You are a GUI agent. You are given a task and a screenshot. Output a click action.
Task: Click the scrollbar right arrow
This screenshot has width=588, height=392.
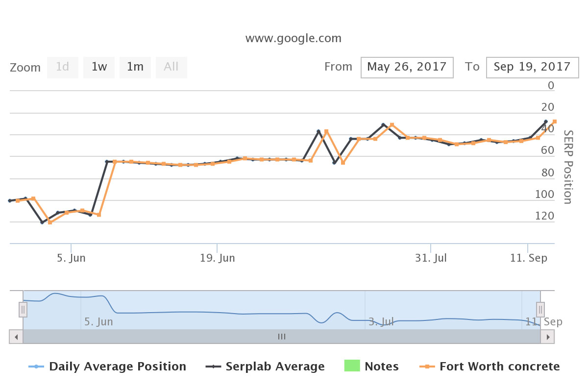pyautogui.click(x=547, y=337)
